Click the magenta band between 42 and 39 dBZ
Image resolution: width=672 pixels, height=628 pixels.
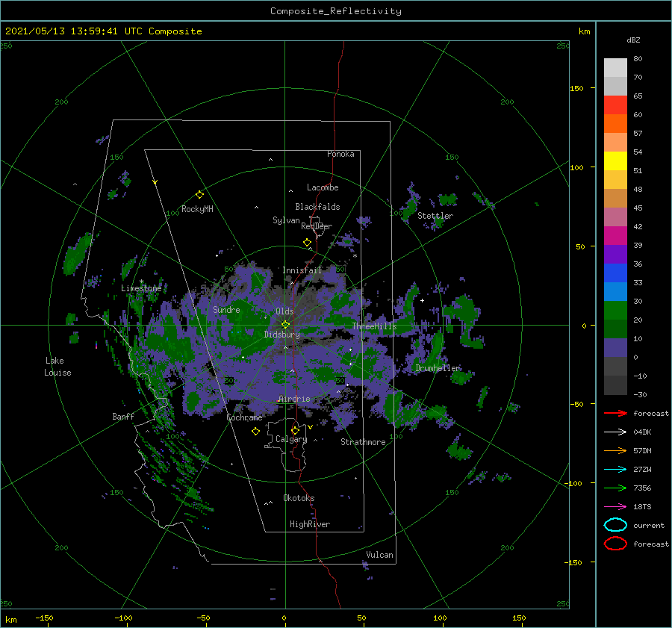click(x=615, y=236)
